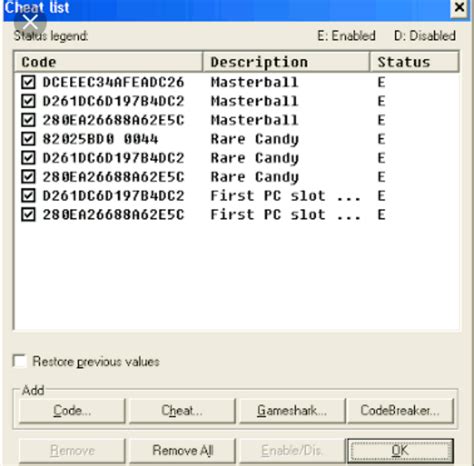The height and width of the screenshot is (466, 474).
Task: Click Masterball description beside DCEEEC34AFEADC26
Action: (254, 82)
